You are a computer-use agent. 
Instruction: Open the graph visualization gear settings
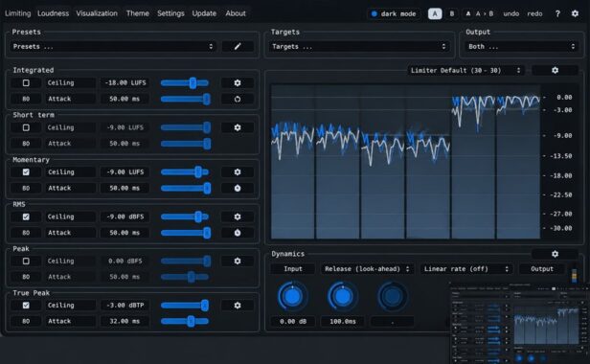tap(555, 70)
